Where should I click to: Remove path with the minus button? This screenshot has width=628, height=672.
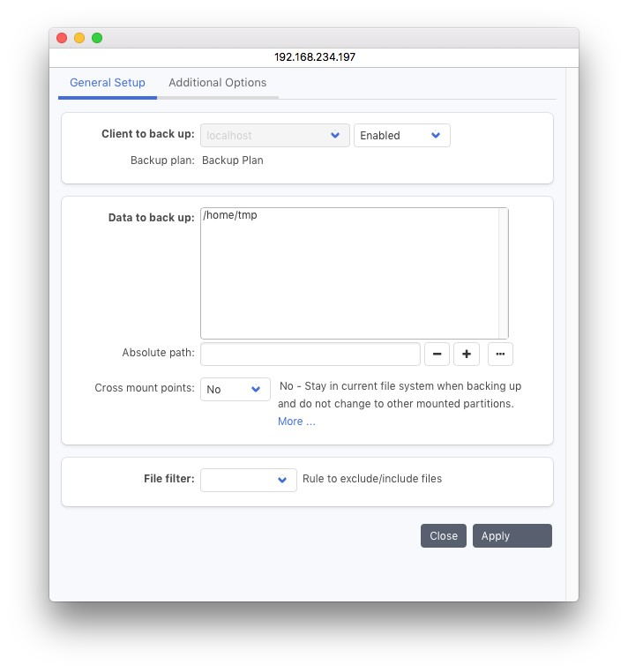[x=437, y=354]
